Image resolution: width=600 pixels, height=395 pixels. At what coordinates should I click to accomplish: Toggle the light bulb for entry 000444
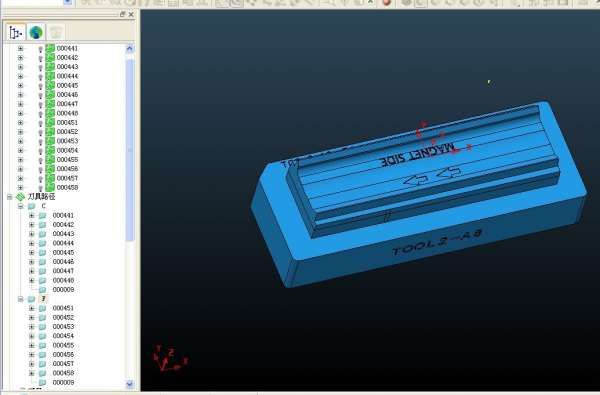pyautogui.click(x=40, y=77)
